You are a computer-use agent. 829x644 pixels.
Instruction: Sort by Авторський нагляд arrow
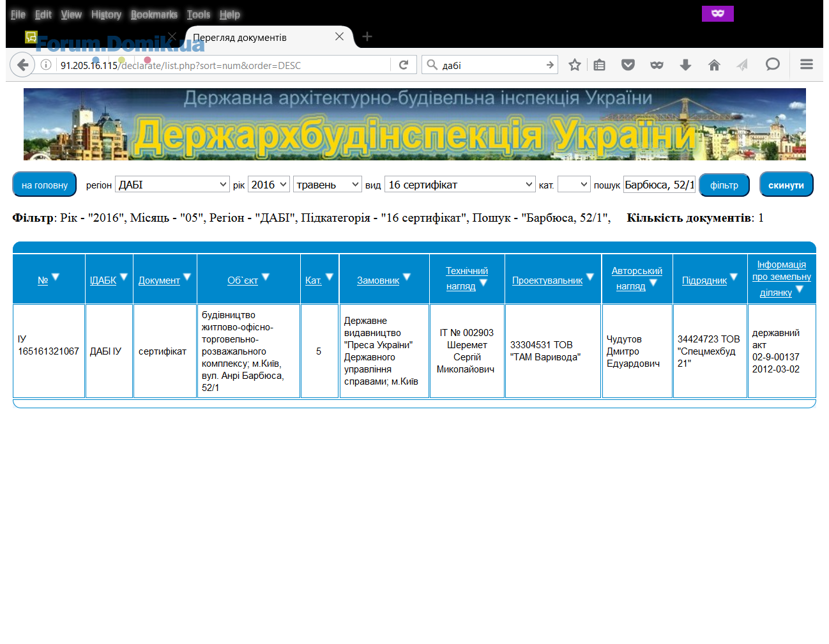point(653,282)
